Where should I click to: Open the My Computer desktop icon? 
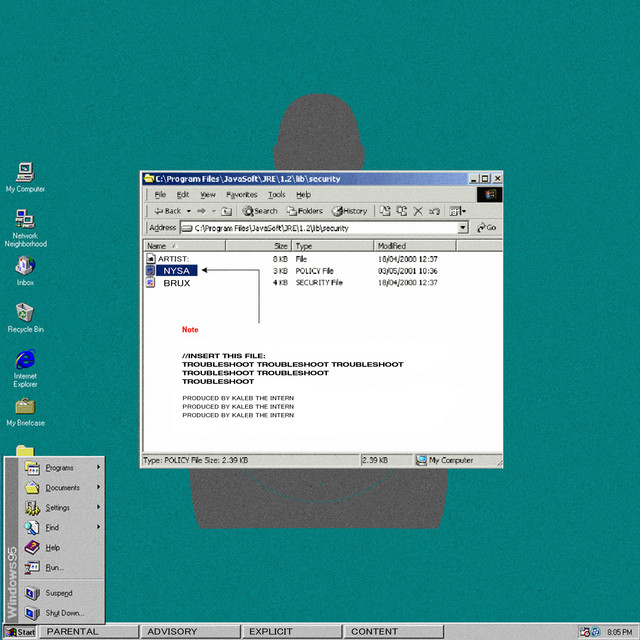click(25, 172)
